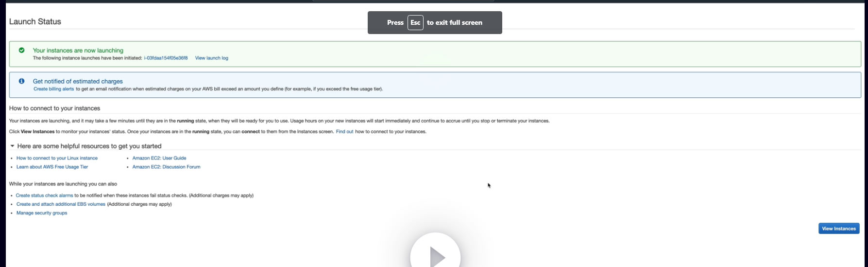This screenshot has width=868, height=267.
Task: Click the How to connect to your instances heading
Action: (x=54, y=108)
